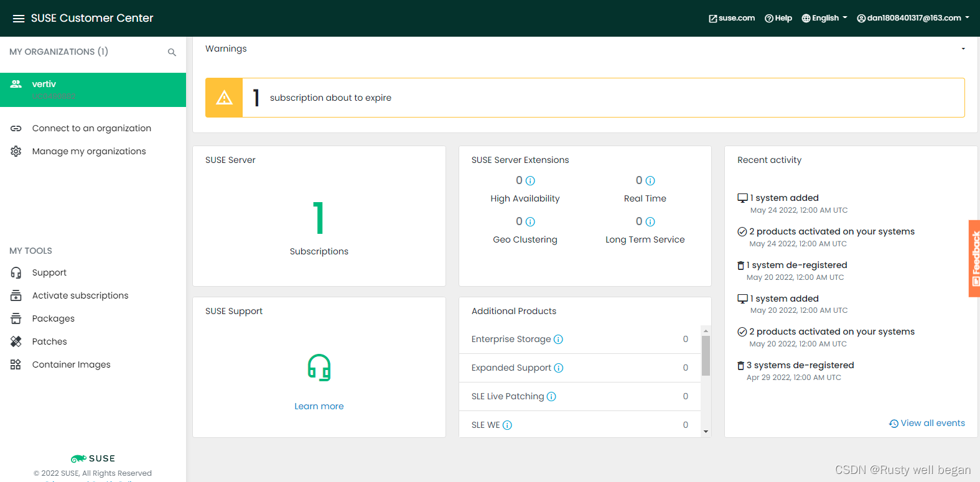Click Additional Products scrollbar up arrow

click(706, 331)
